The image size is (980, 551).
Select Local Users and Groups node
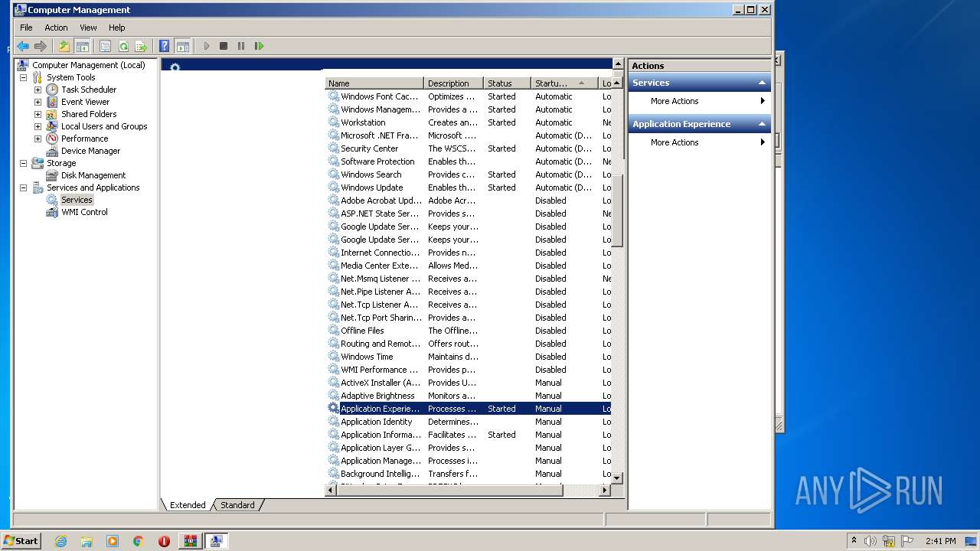(104, 126)
